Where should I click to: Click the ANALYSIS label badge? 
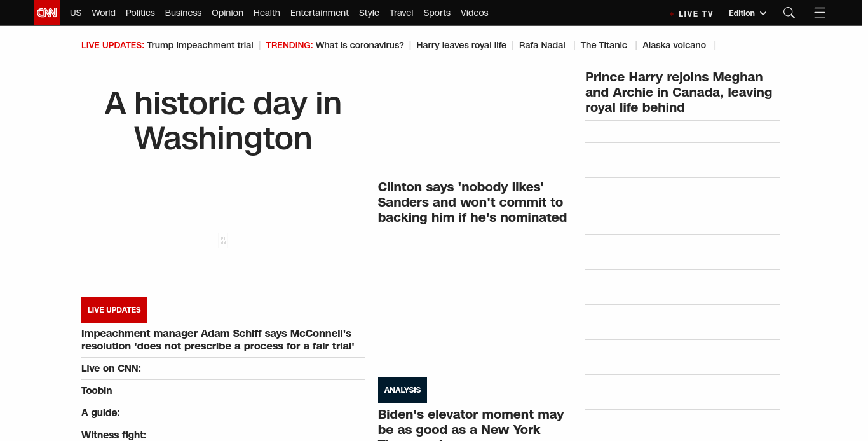(402, 390)
